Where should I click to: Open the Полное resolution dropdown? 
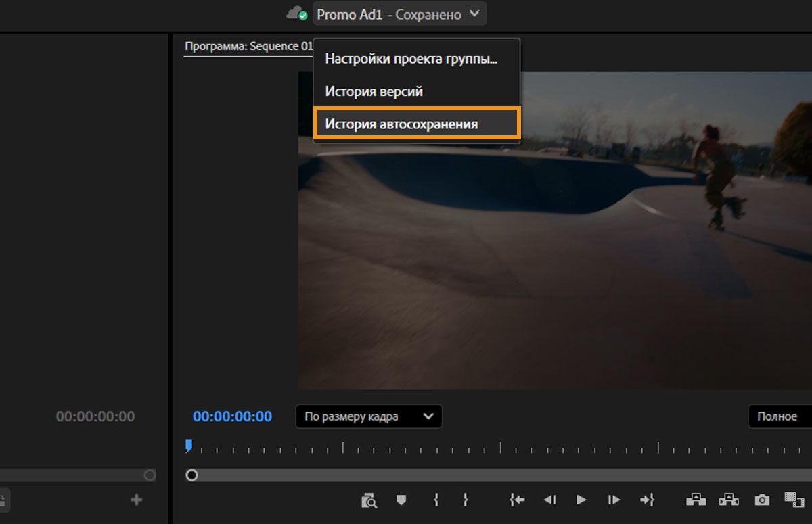click(x=780, y=416)
